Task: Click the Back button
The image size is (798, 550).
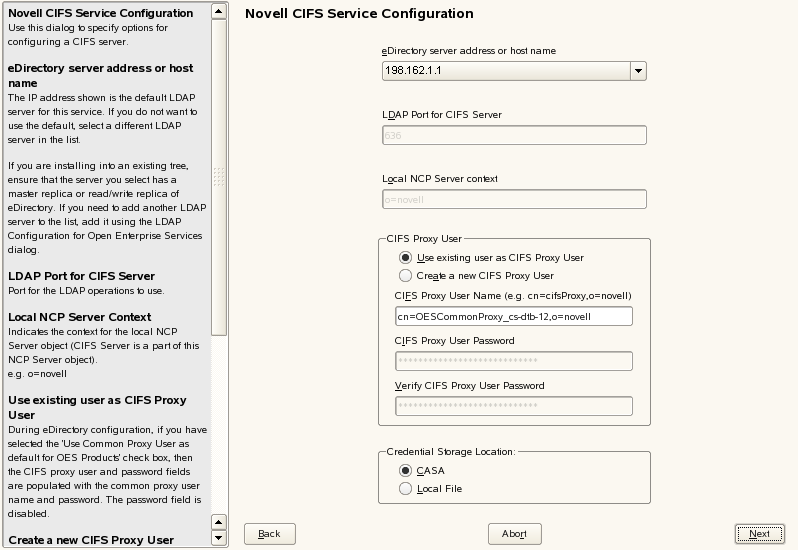Action: click(x=270, y=534)
